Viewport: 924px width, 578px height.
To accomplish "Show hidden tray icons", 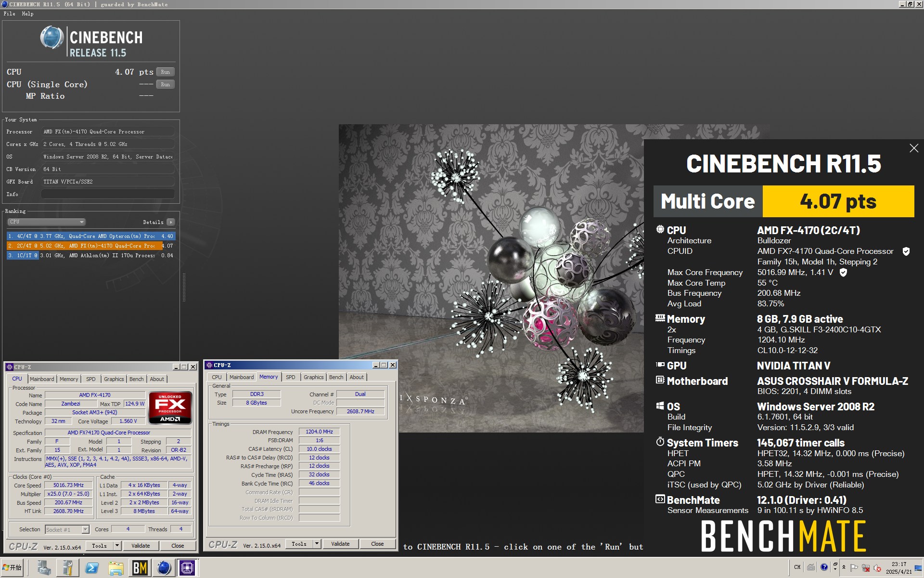I will [x=844, y=567].
